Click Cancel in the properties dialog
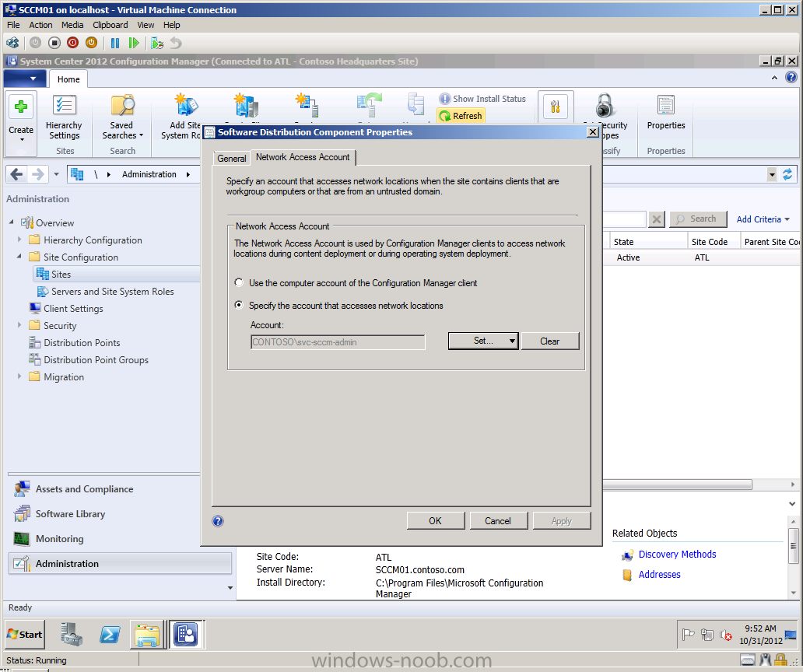 (498, 520)
